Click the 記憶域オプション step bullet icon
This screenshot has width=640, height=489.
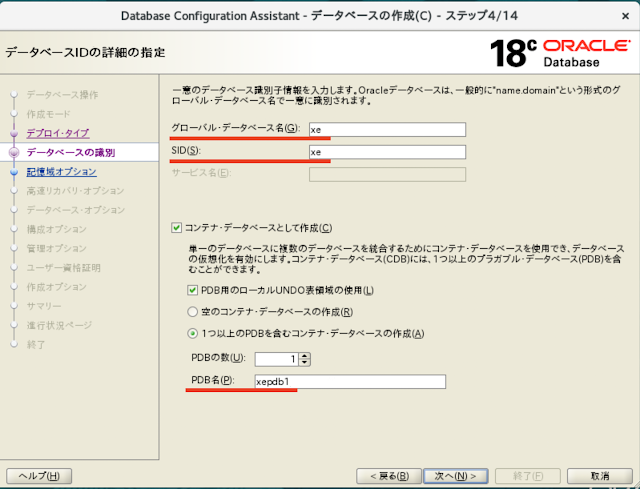(14, 172)
